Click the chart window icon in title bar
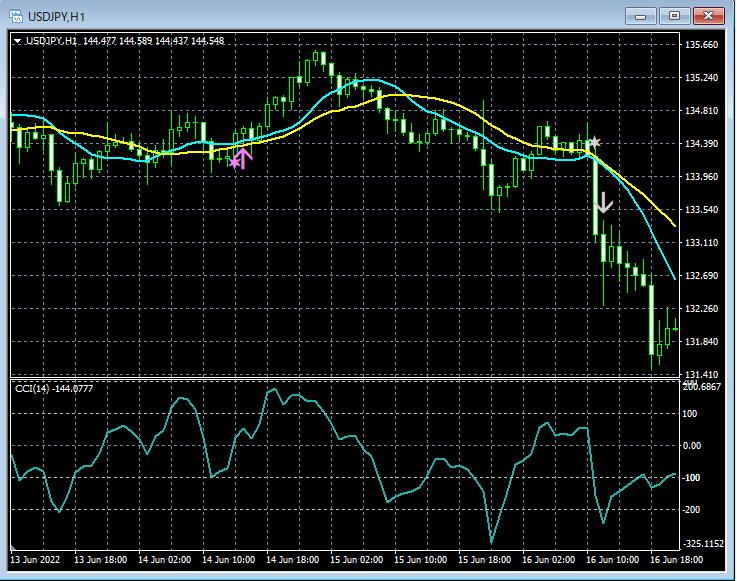 click(17, 15)
